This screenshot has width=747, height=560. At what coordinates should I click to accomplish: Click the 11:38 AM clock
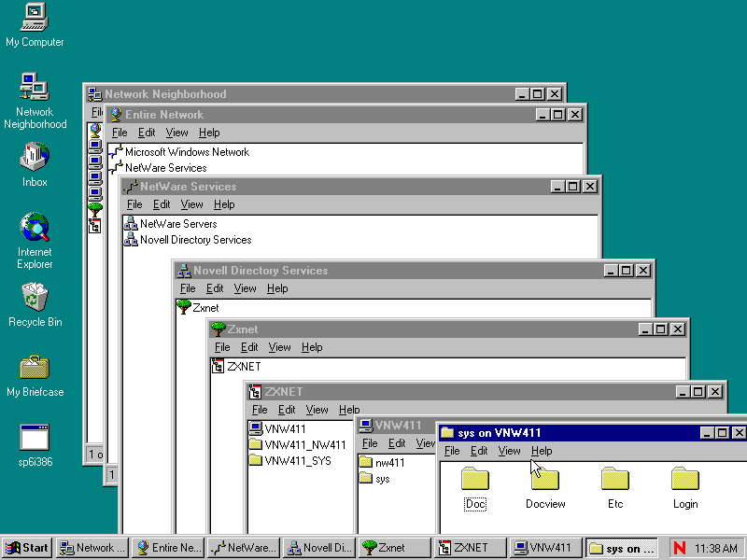click(715, 548)
